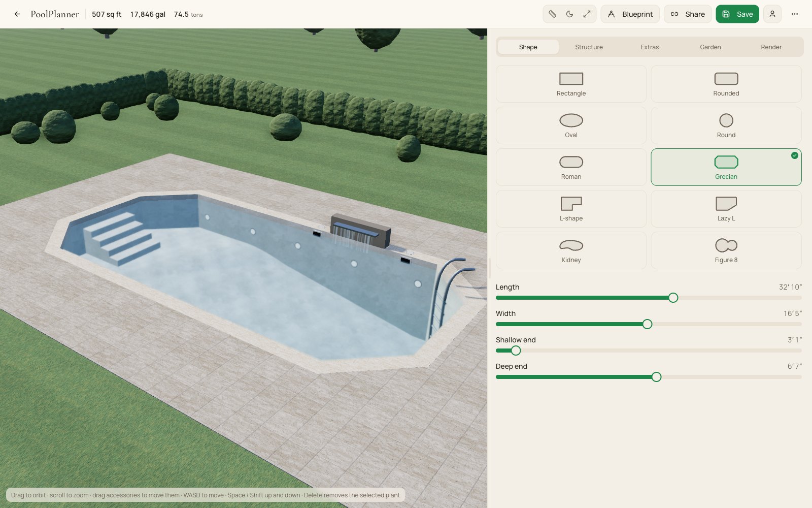This screenshot has width=812, height=508.
Task: Switch to the Extras tab
Action: 650,47
